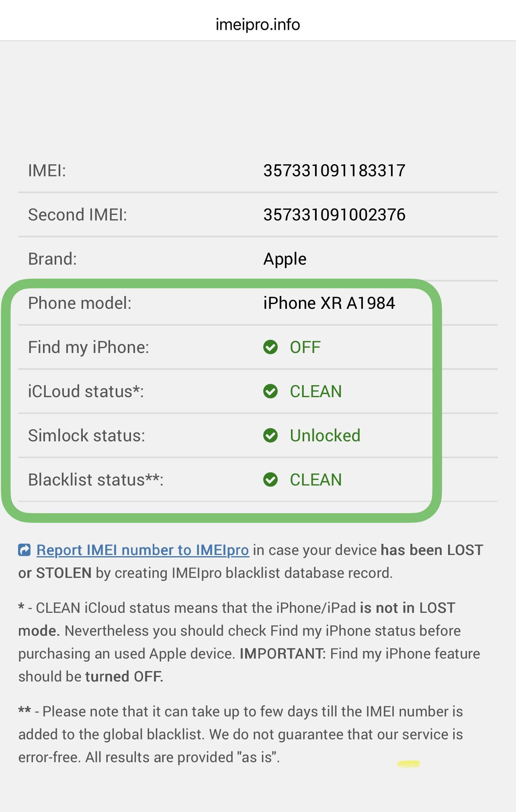This screenshot has height=812, width=516.
Task: Open the Report IMEI number to IMEIpro link
Action: pos(142,549)
